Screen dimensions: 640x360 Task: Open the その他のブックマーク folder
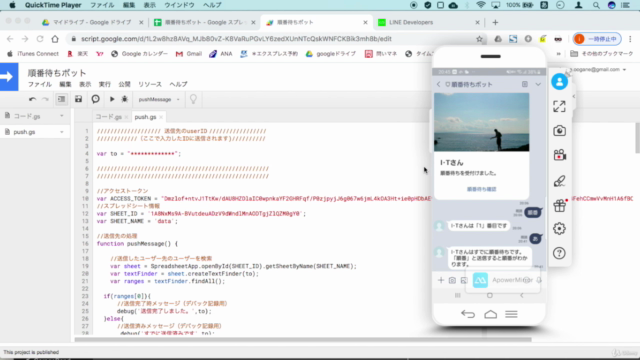coord(602,53)
